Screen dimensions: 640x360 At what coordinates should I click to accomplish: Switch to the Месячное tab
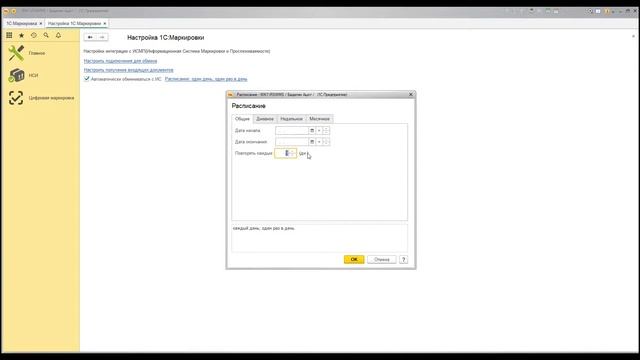click(x=319, y=119)
